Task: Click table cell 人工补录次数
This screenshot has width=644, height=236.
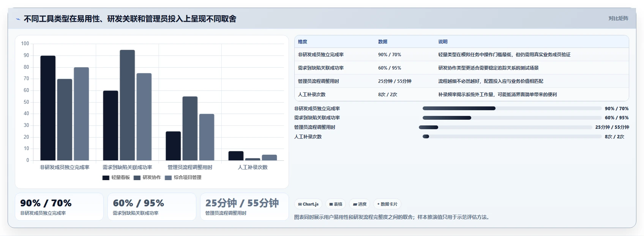Action: (312, 95)
